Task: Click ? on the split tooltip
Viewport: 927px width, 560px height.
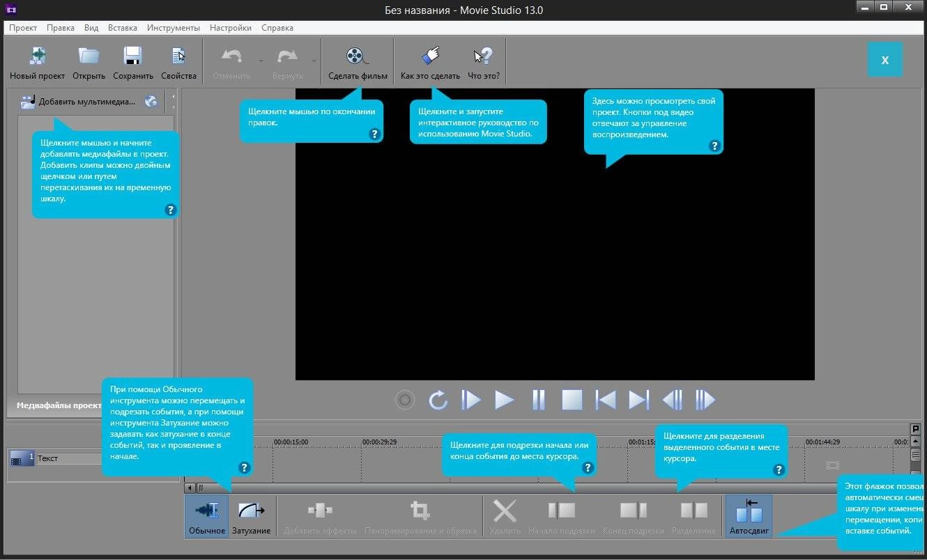Action: 779,470
